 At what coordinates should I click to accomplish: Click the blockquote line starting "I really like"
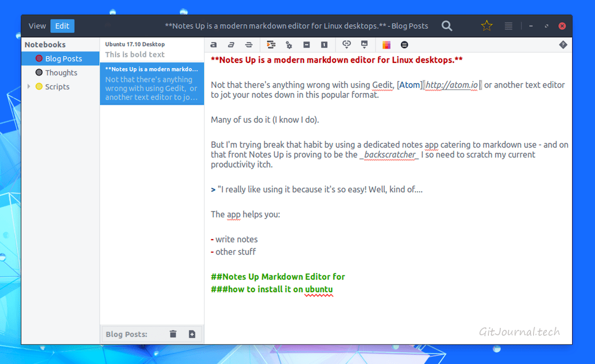(x=317, y=189)
